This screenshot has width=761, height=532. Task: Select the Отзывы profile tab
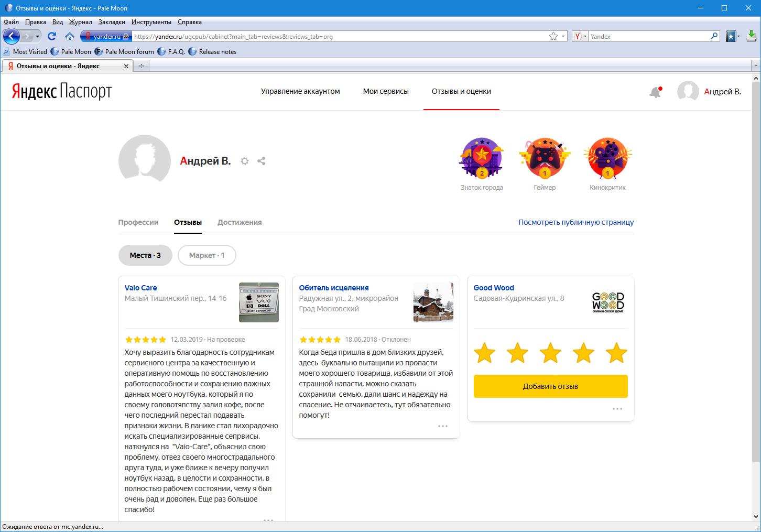(188, 222)
